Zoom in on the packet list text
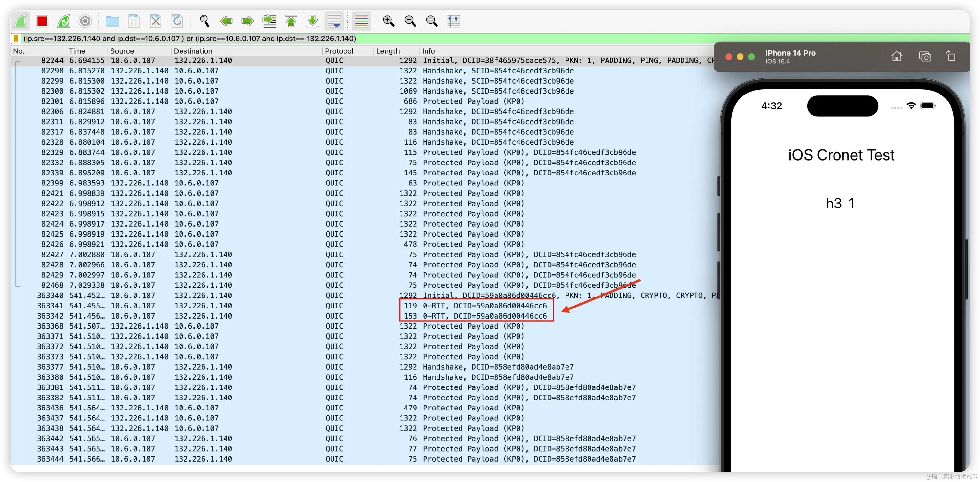 389,21
